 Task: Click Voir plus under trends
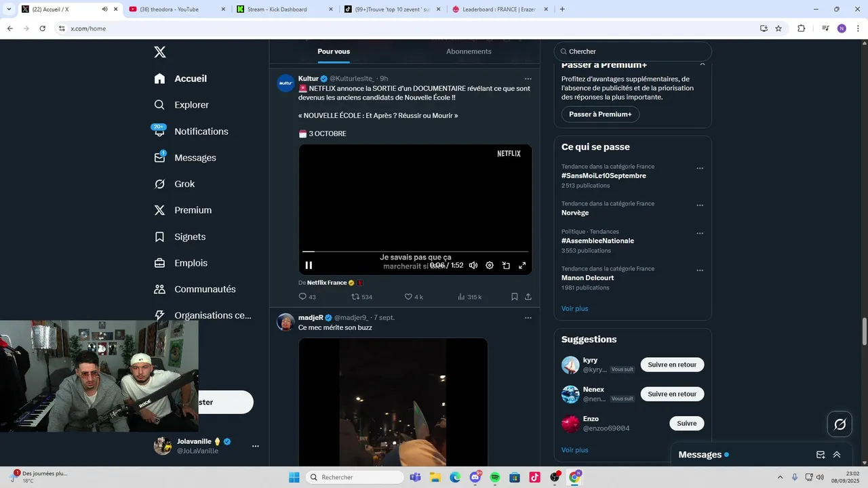[x=574, y=308]
